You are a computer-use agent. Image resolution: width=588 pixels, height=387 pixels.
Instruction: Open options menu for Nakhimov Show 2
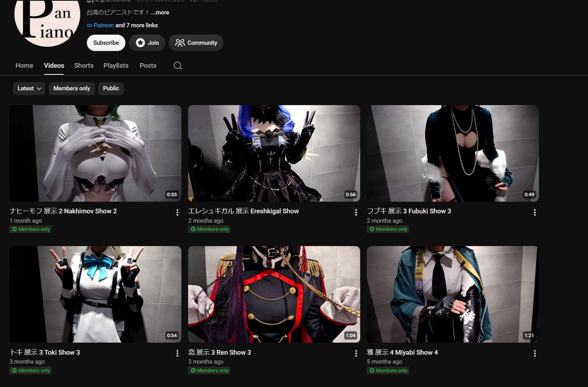[x=177, y=212]
